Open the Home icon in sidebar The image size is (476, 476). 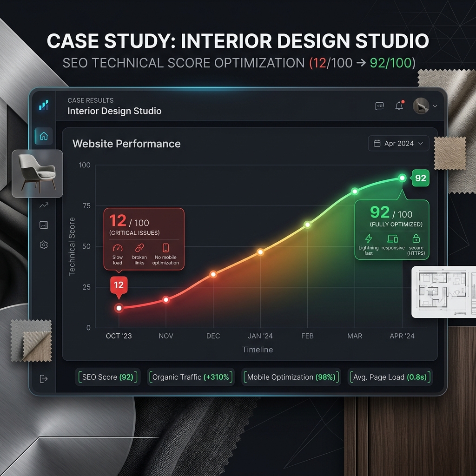pyautogui.click(x=44, y=136)
